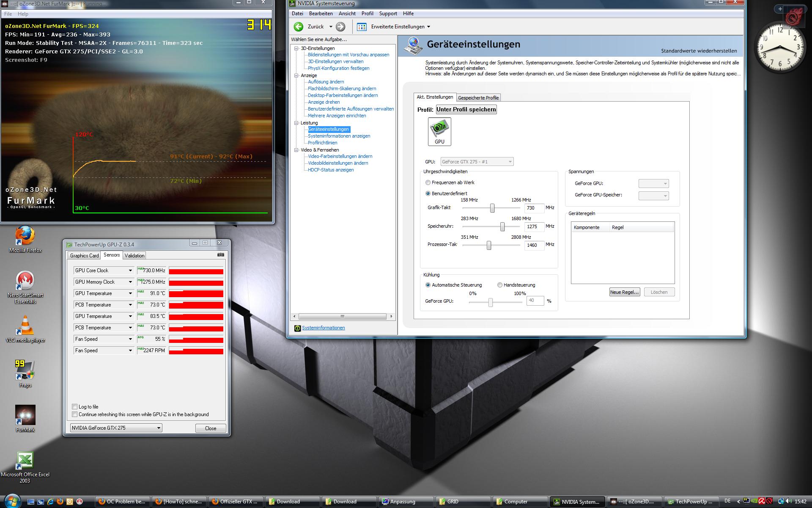Enable the Log to file checkbox
The image size is (812, 508).
point(75,406)
